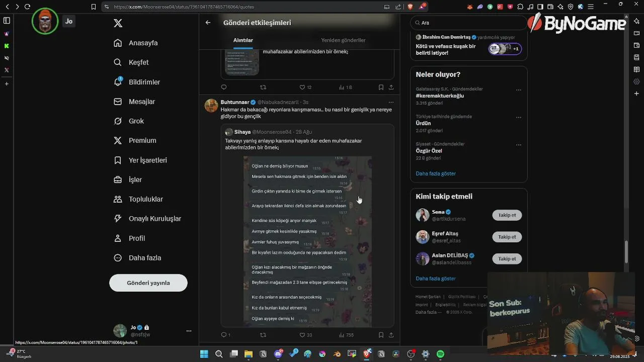
Task: Click the Ara search field
Action: [468, 23]
